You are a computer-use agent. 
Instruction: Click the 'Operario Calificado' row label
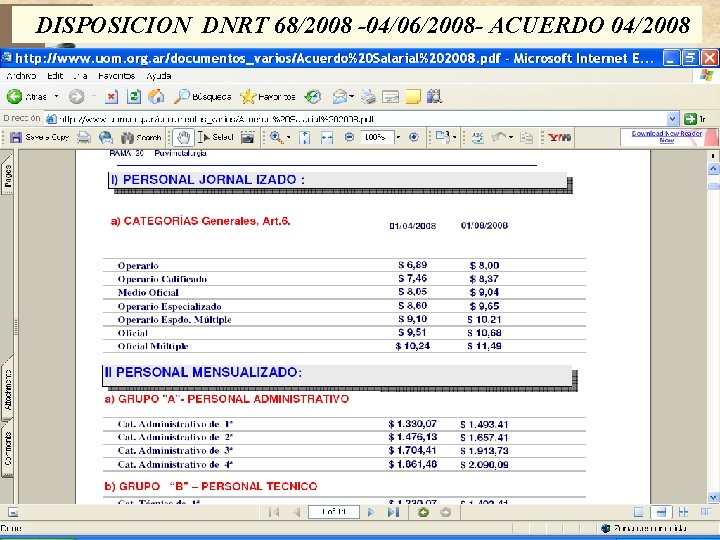pyautogui.click(x=162, y=279)
